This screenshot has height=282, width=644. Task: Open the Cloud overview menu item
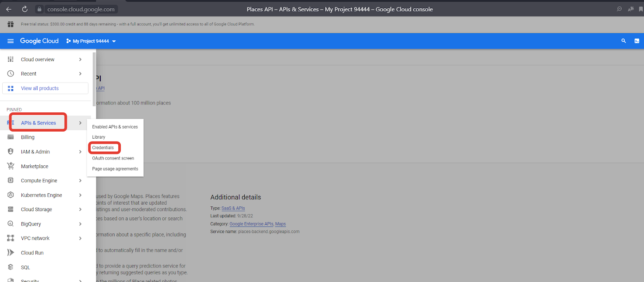(x=38, y=59)
